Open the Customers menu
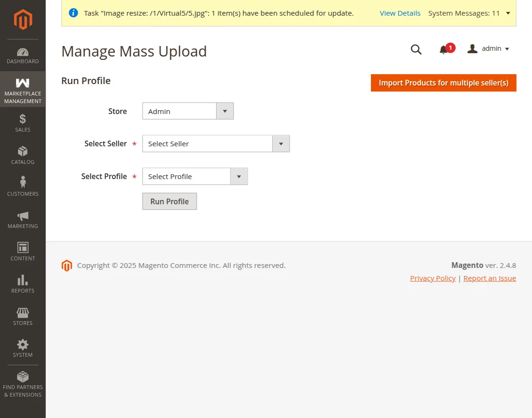 tap(23, 186)
